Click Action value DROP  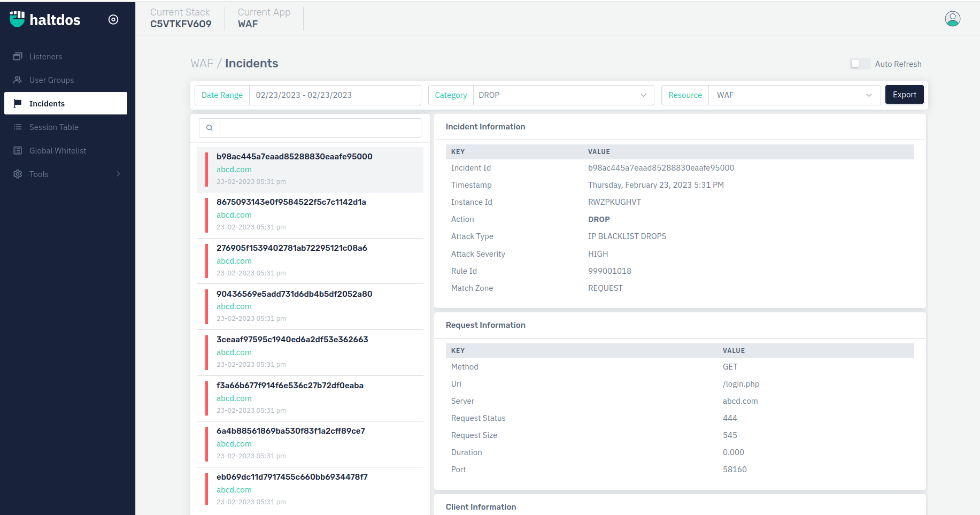click(x=599, y=219)
